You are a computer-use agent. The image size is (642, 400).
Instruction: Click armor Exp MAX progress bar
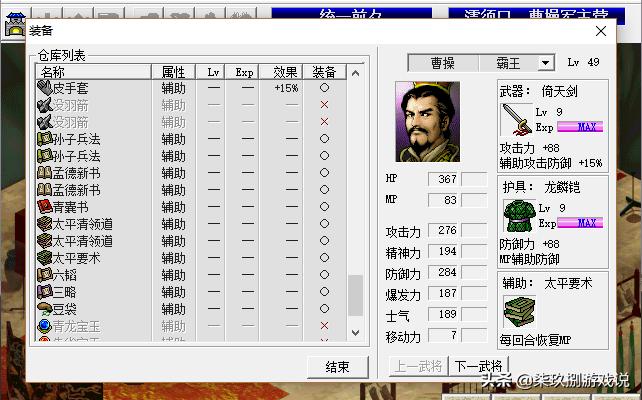pyautogui.click(x=580, y=223)
